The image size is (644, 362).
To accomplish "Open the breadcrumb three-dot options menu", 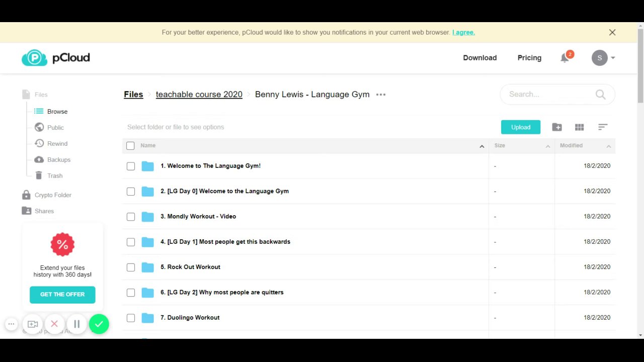I will tap(381, 95).
